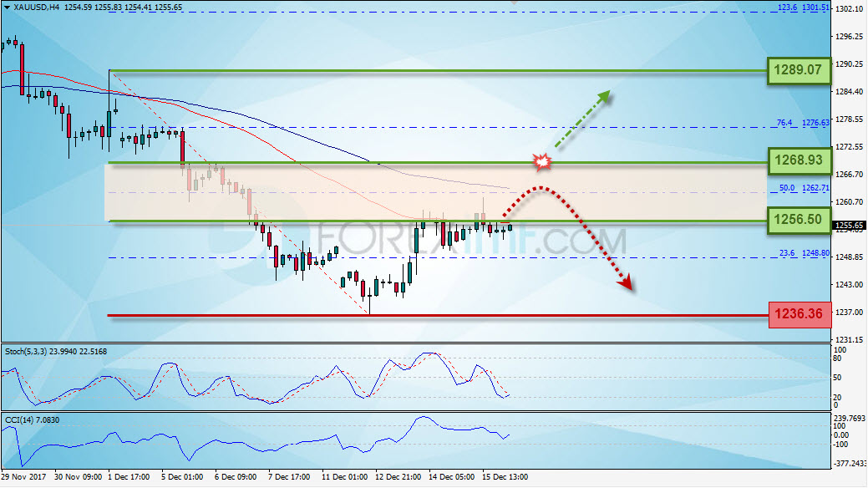This screenshot has height=488, width=868.
Task: Click the 1290.25 price scale value
Action: tap(849, 64)
